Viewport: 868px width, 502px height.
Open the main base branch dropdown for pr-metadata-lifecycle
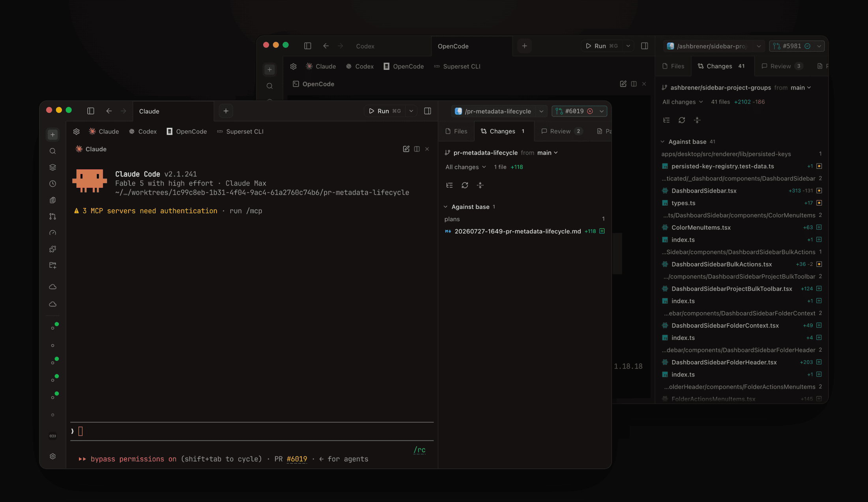[x=548, y=153]
